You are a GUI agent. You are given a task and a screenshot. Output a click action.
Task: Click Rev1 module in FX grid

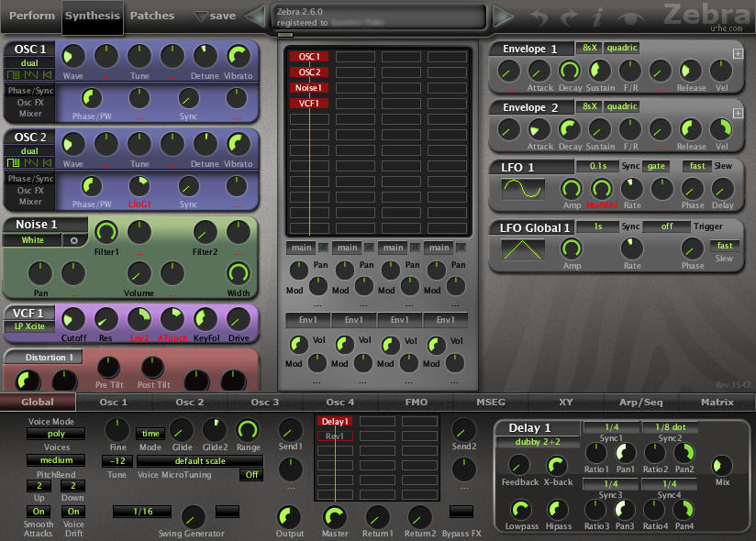[x=335, y=436]
